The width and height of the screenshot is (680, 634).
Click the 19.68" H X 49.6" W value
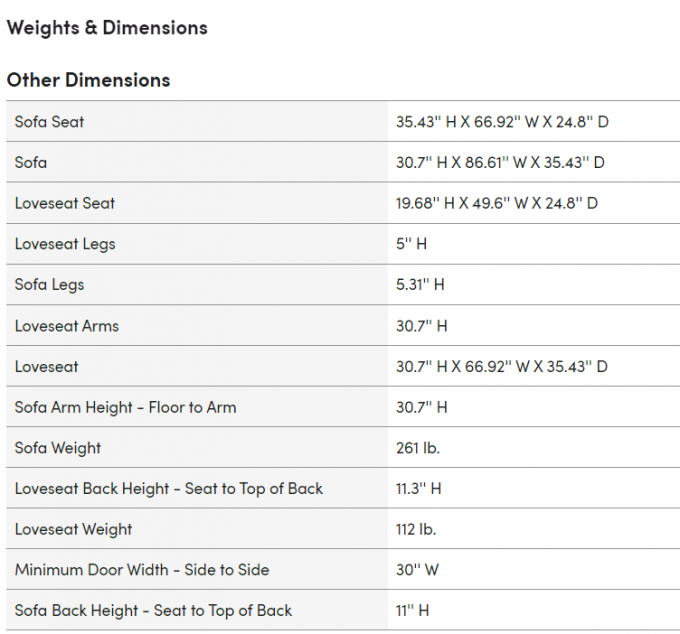pyautogui.click(x=497, y=203)
